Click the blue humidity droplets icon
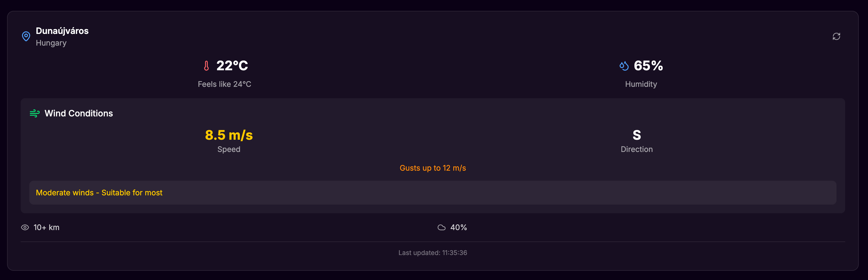This screenshot has width=868, height=280. tap(624, 66)
